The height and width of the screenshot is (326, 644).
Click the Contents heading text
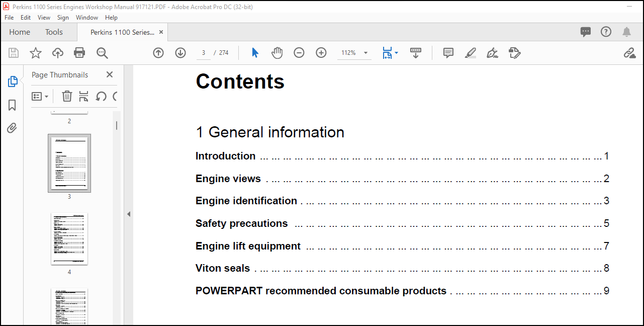(x=240, y=81)
